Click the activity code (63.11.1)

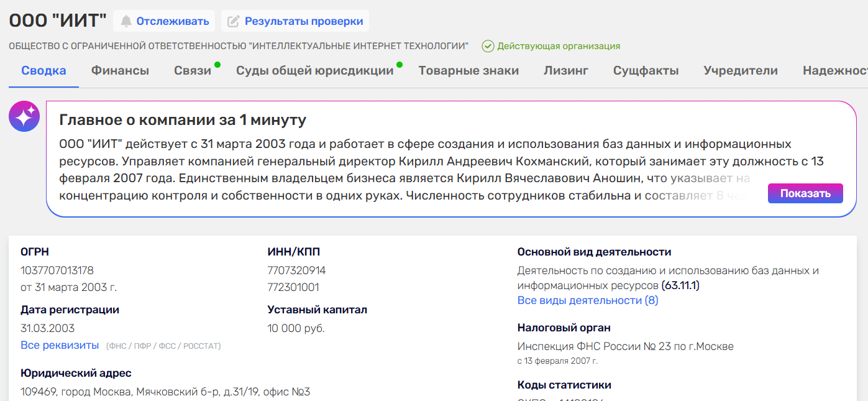pos(680,285)
